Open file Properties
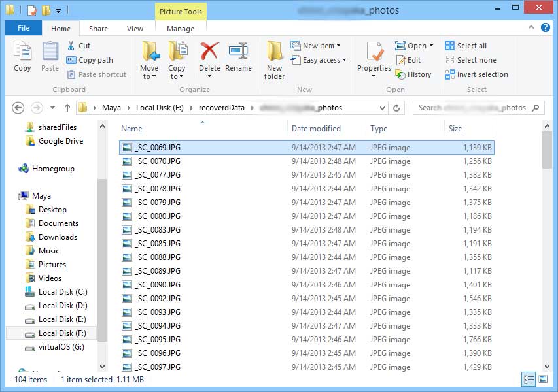 click(374, 57)
